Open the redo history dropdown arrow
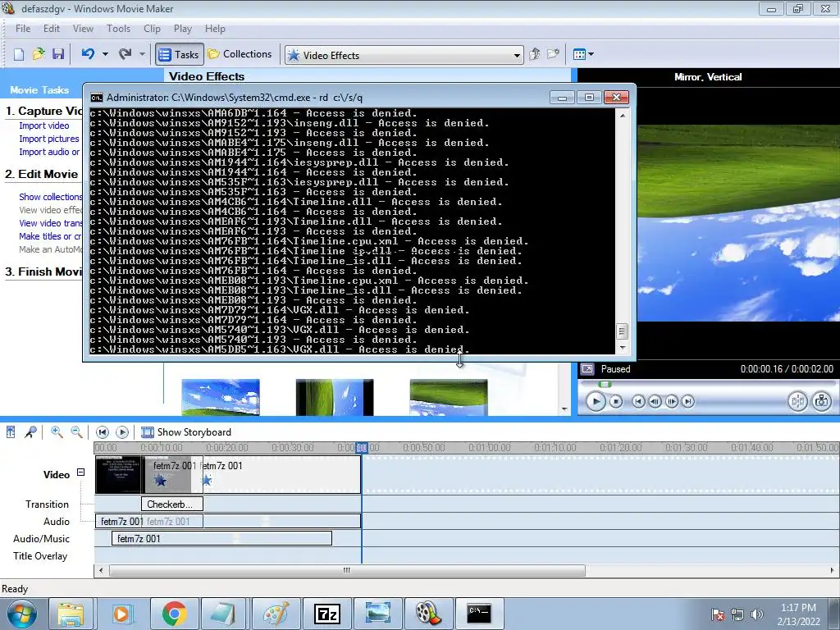The height and width of the screenshot is (630, 840). click(x=142, y=54)
